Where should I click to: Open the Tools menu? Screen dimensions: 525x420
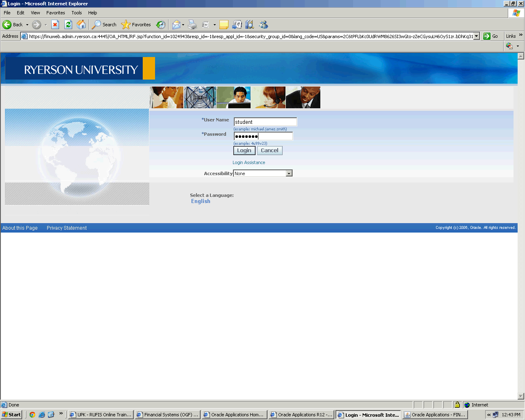point(76,13)
